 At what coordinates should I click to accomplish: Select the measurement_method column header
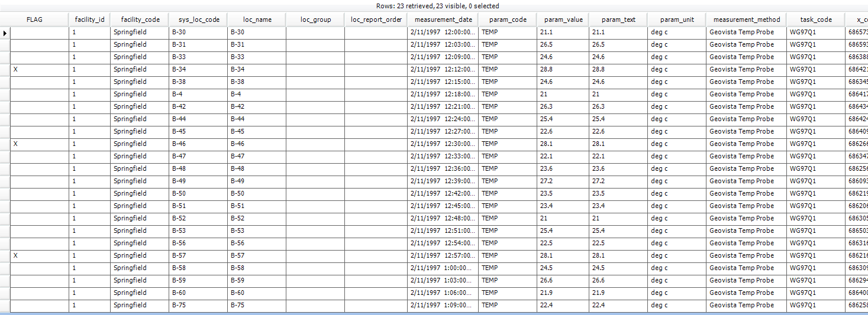pos(746,20)
